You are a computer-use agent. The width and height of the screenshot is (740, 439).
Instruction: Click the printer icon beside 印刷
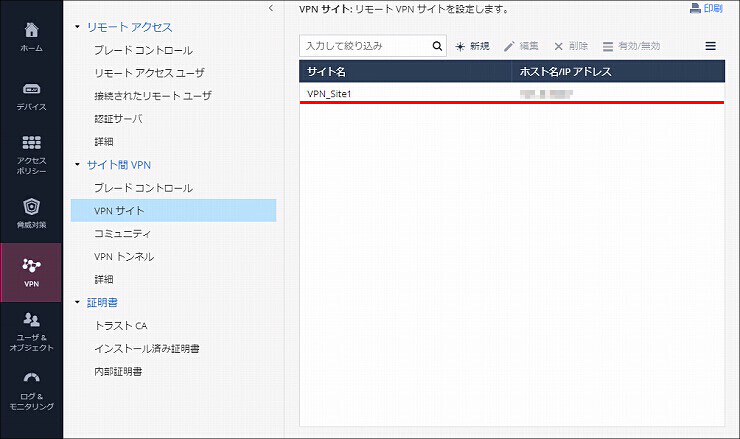pos(695,8)
